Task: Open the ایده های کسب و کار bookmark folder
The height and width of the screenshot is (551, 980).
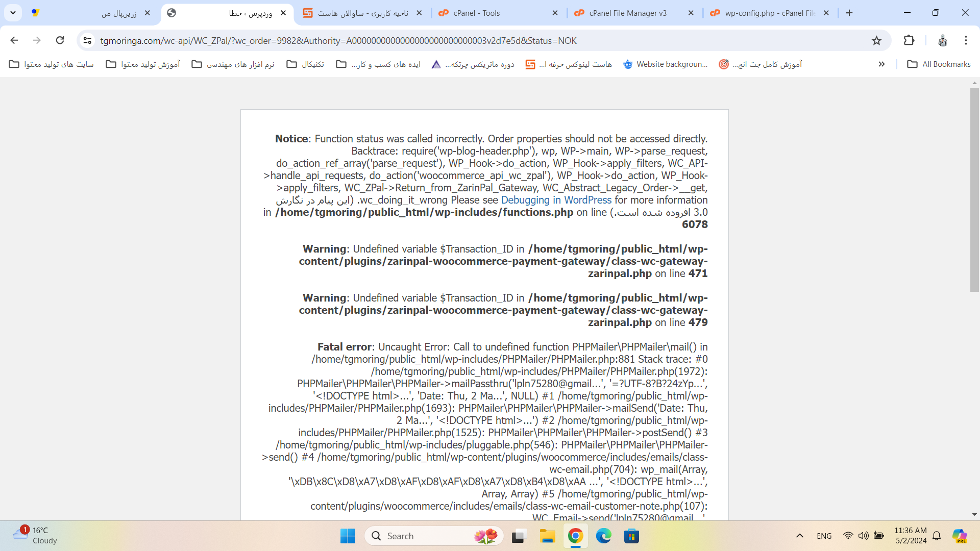Action: [x=378, y=64]
